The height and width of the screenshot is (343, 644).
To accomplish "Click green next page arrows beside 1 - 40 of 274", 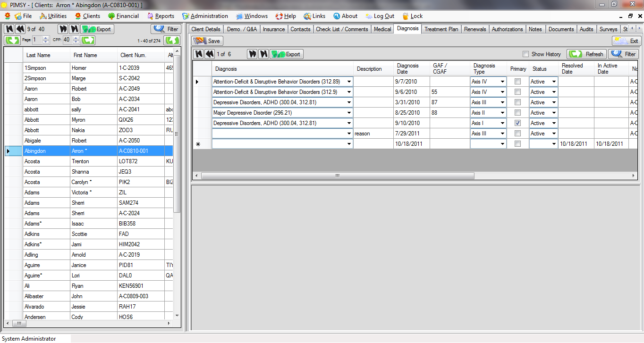I will click(172, 40).
